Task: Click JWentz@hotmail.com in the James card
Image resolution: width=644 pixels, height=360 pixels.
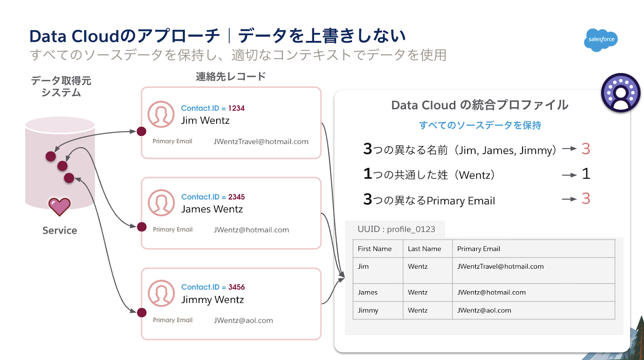Action: click(x=251, y=230)
